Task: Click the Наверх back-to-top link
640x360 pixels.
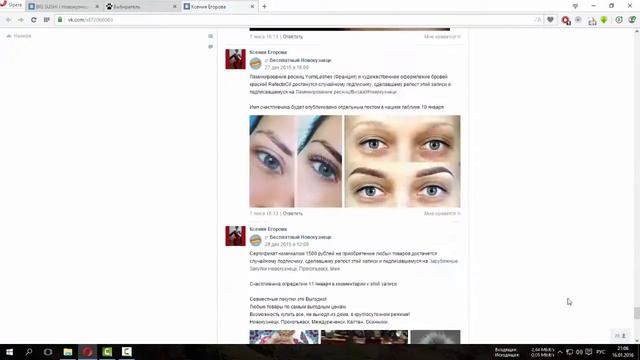Action: click(19, 36)
